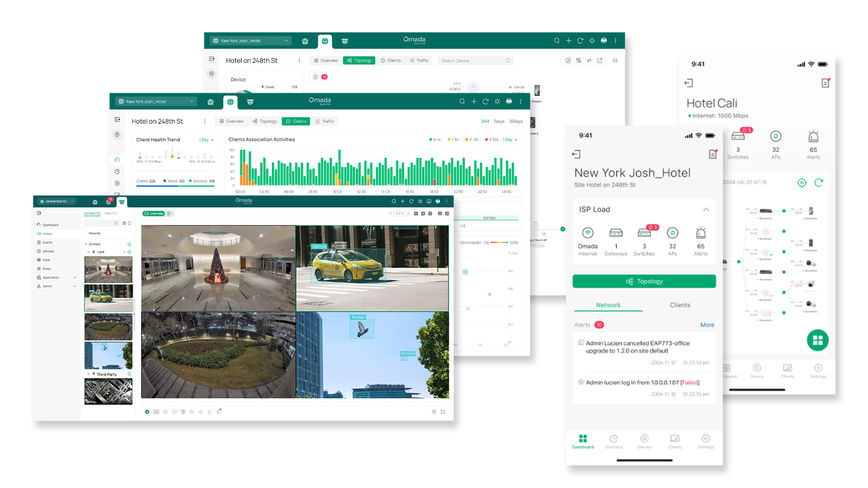Image resolution: width=868 pixels, height=488 pixels.
Task: Open the New York Josh_Hotel site dropdown
Action: tap(156, 102)
